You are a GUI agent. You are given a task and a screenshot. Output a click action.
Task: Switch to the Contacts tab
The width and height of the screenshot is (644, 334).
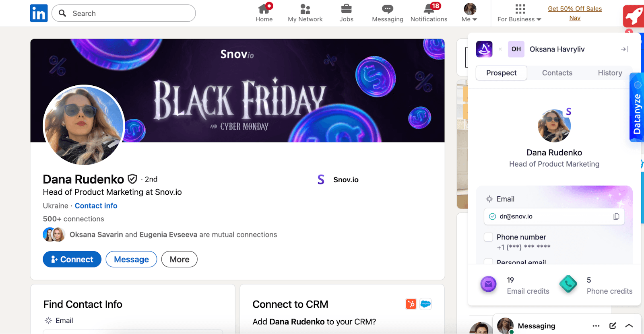pos(557,73)
